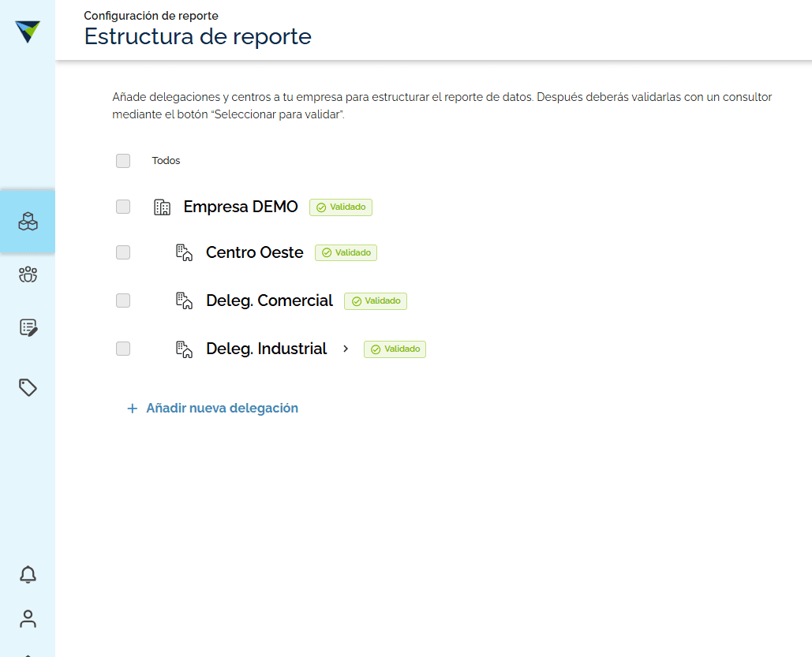This screenshot has width=812, height=657.
Task: Click the Todos label text
Action: (166, 160)
